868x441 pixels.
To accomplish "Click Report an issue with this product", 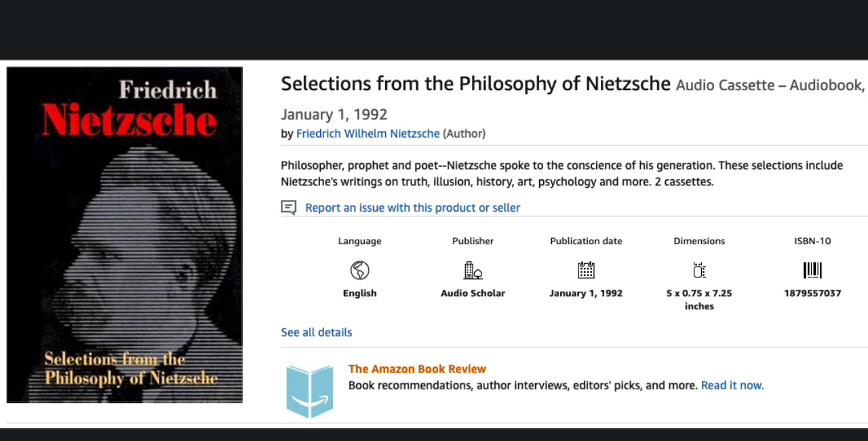I will pyautogui.click(x=412, y=207).
